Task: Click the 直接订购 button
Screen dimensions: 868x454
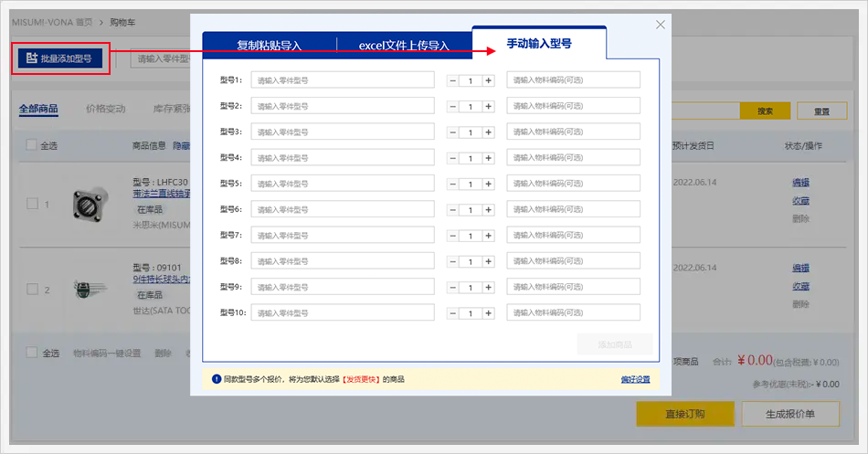Action: 685,414
